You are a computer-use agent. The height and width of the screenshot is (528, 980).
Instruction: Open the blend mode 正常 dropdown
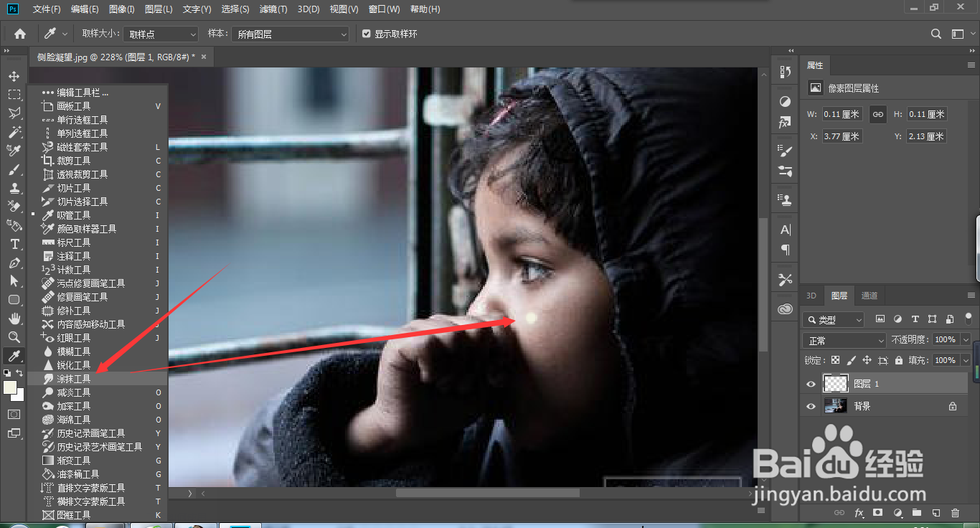[846, 340]
